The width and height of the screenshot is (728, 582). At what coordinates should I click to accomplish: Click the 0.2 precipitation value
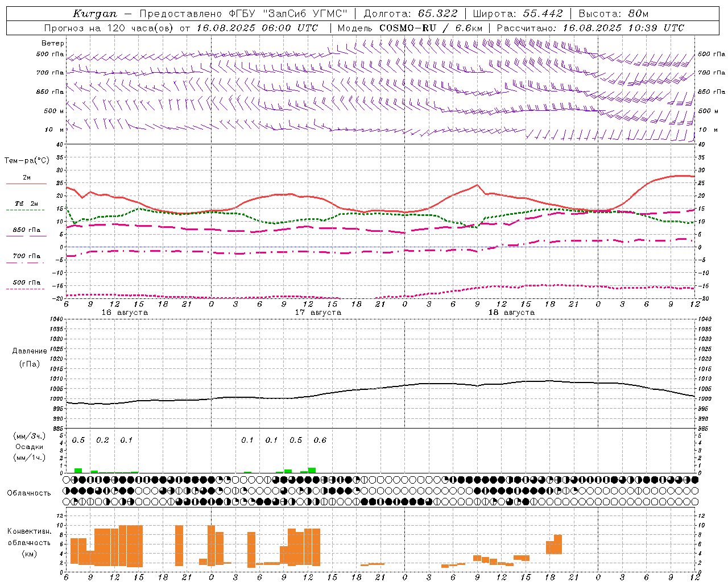[102, 440]
